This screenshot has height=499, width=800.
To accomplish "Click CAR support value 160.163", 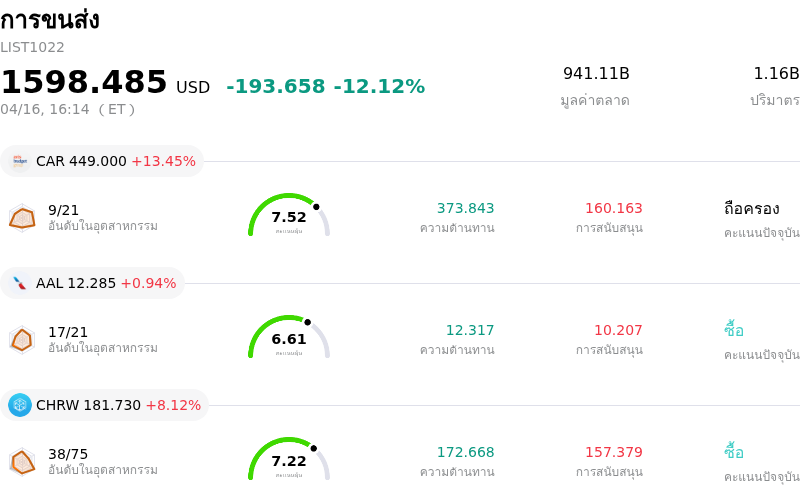I will point(613,208).
